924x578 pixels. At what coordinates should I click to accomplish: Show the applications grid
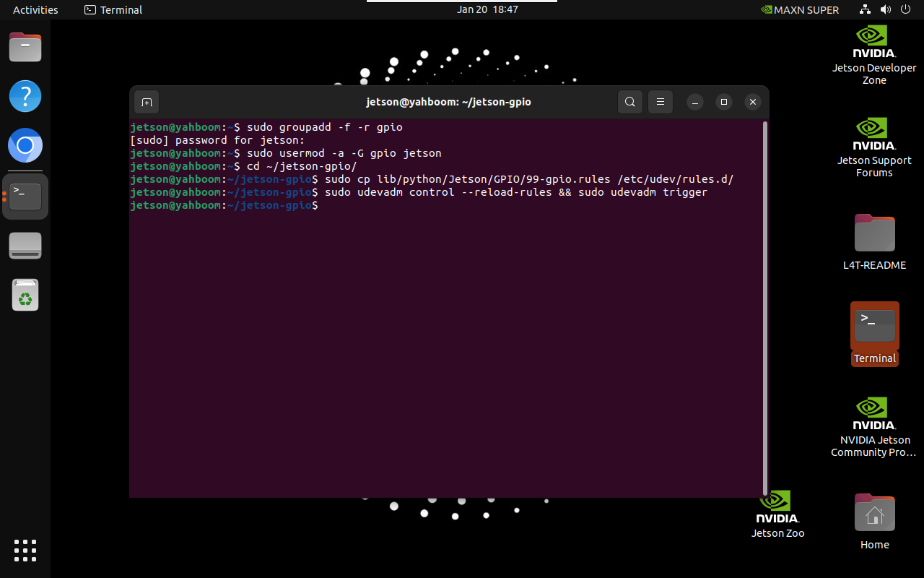25,550
